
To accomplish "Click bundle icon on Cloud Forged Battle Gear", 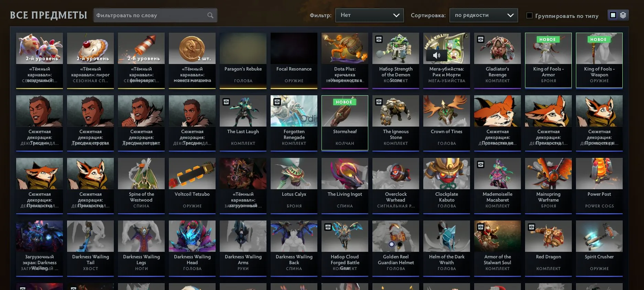I will [x=328, y=227].
